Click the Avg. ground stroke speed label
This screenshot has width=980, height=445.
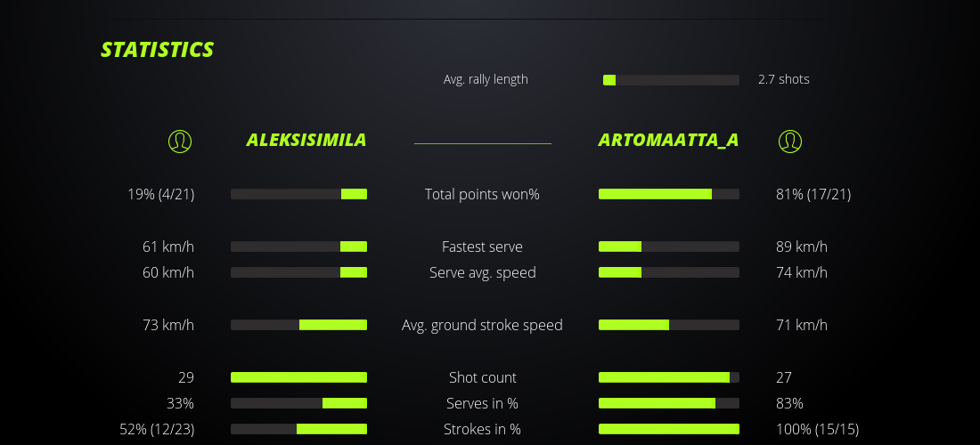tap(482, 325)
